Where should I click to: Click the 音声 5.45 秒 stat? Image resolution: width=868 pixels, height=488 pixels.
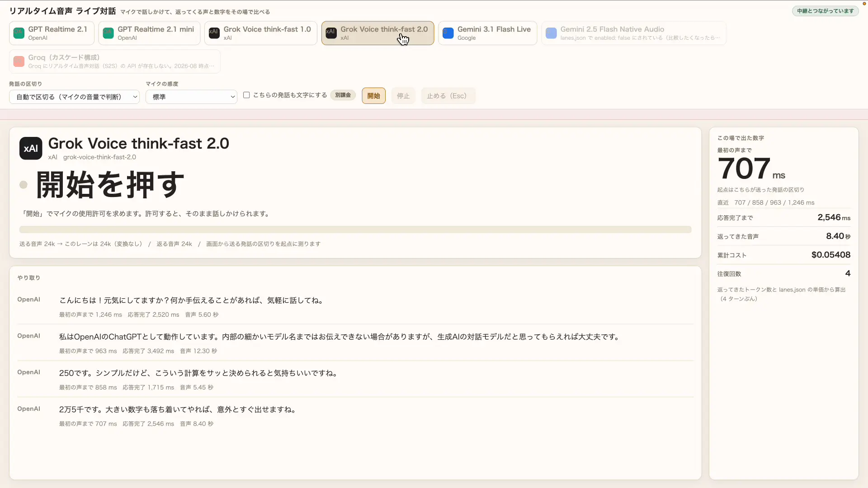click(197, 388)
